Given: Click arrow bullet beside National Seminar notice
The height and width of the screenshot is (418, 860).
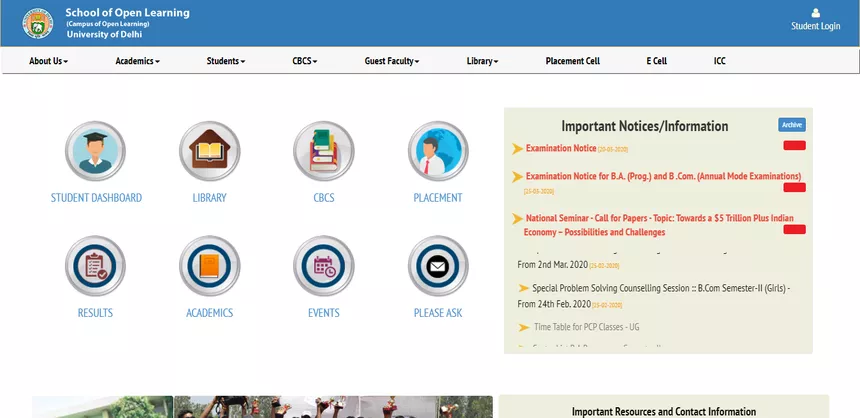Looking at the screenshot, I should 517,219.
